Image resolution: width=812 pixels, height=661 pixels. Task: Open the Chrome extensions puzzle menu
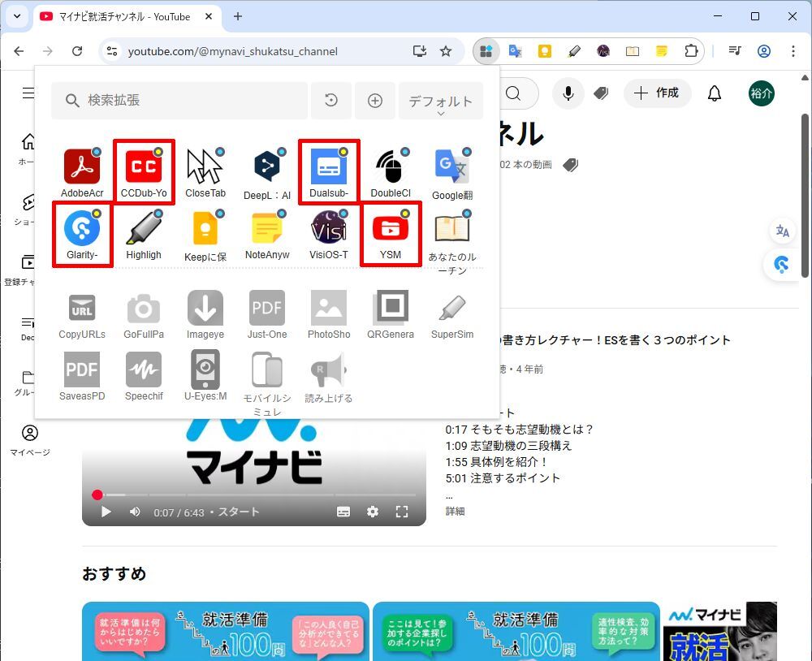[691, 51]
